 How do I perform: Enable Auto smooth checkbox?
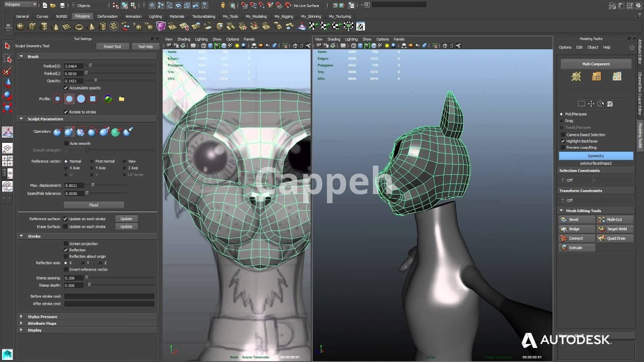(66, 143)
